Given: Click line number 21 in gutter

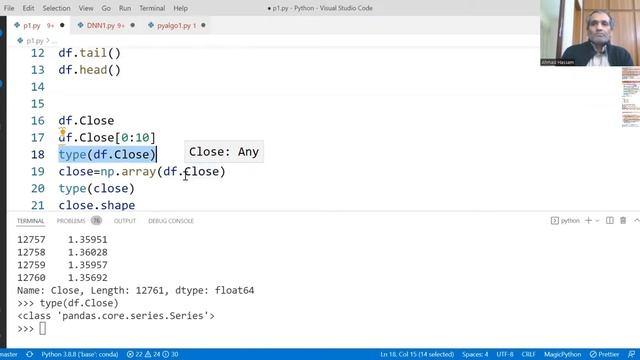Looking at the screenshot, I should pos(38,205).
